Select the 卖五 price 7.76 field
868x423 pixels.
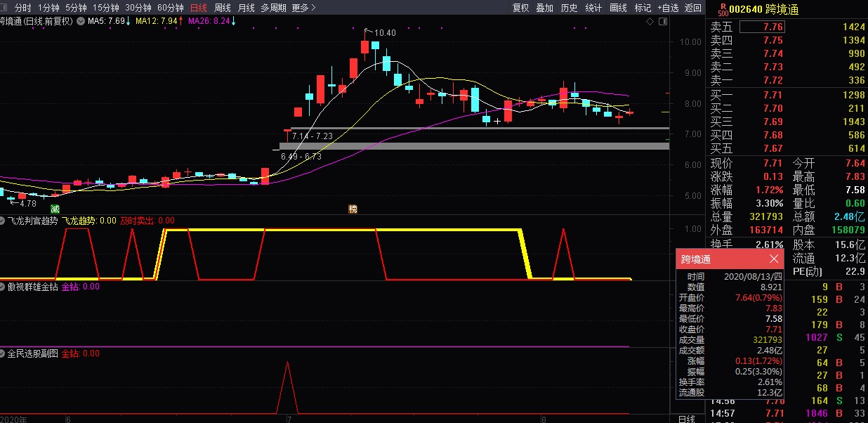click(x=763, y=27)
